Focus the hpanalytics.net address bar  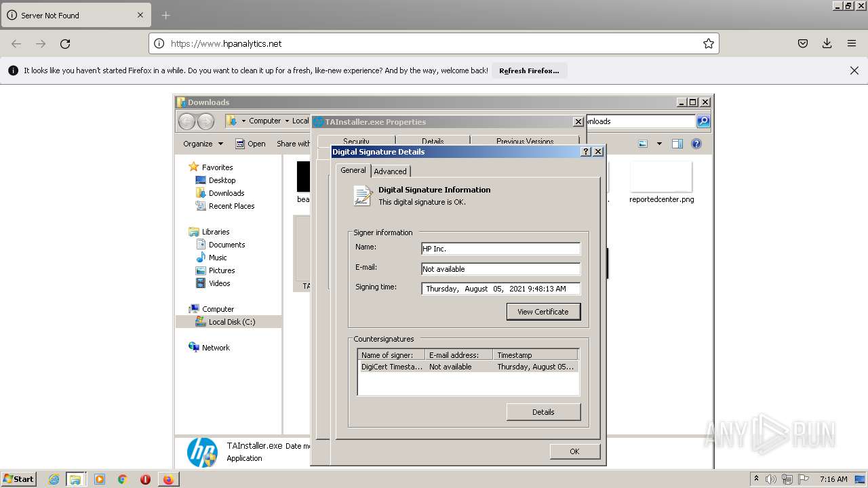[434, 43]
